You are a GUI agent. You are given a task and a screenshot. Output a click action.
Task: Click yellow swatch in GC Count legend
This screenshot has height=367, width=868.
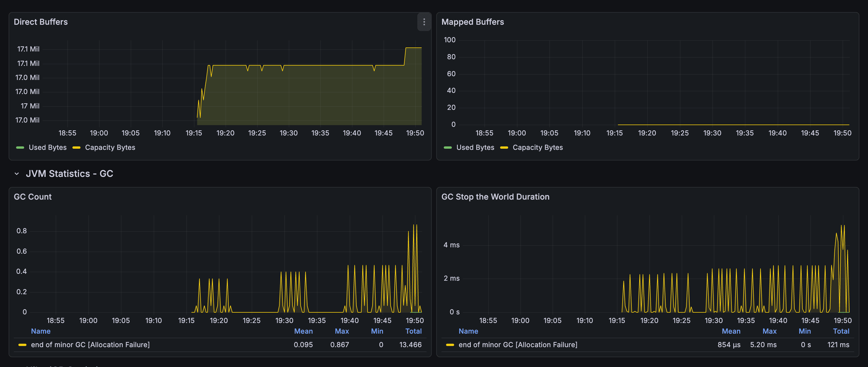pyautogui.click(x=22, y=345)
